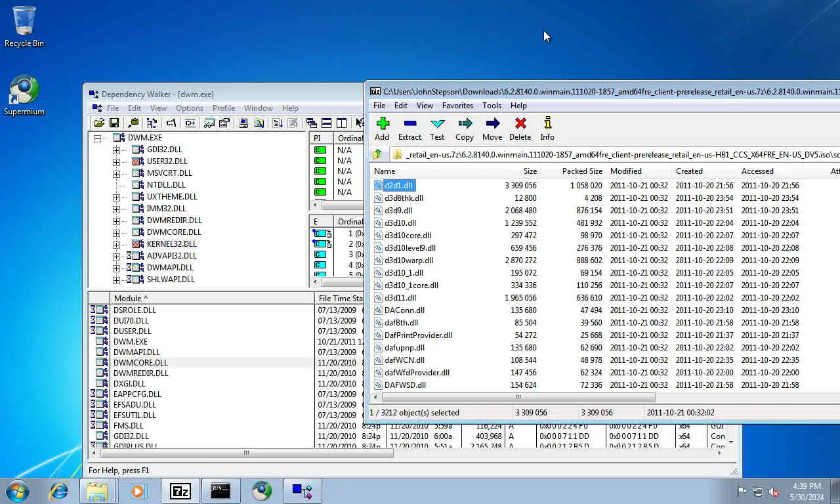Screen dimensions: 840x504
Task: Open the Favorites menu in 7-Zip
Action: pos(457,106)
